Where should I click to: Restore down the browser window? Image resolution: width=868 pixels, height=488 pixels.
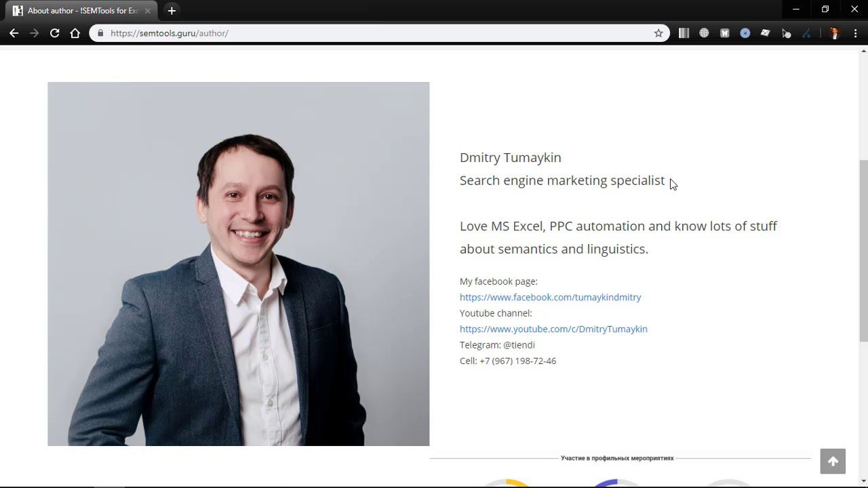825,9
